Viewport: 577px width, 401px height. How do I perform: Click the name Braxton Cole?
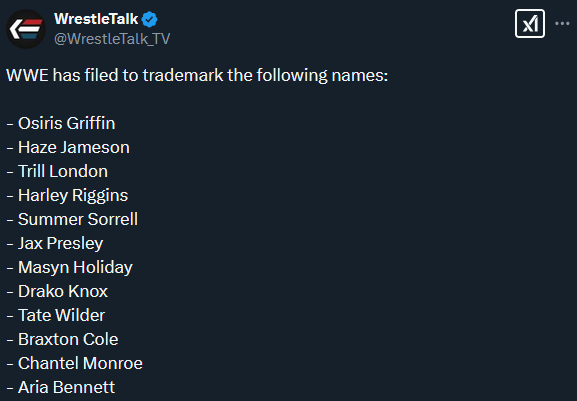click(68, 339)
